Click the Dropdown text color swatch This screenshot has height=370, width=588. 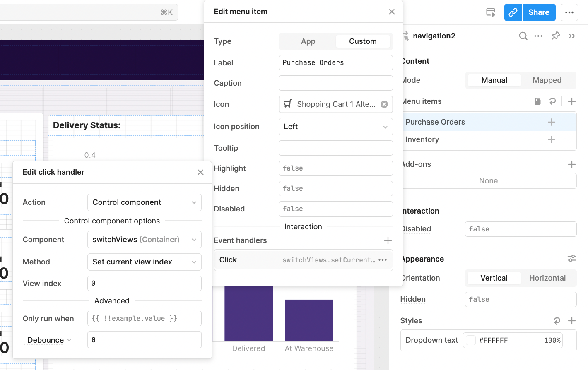[x=471, y=340]
